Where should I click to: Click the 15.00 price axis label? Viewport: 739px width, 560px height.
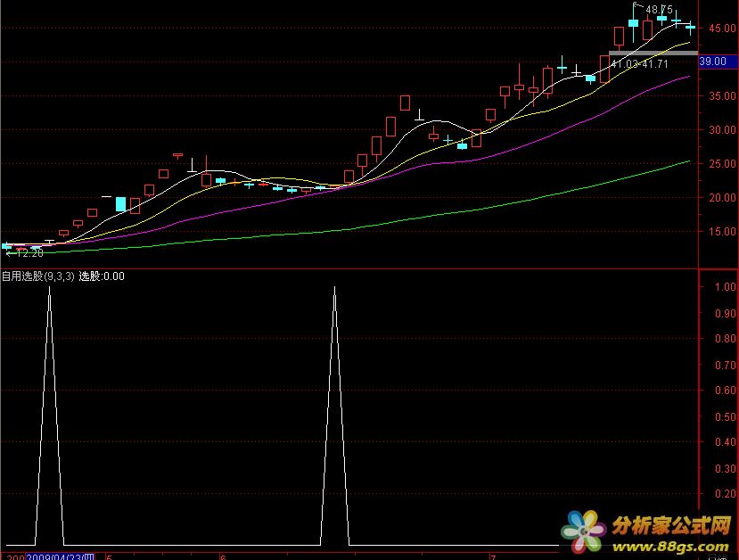click(x=722, y=232)
